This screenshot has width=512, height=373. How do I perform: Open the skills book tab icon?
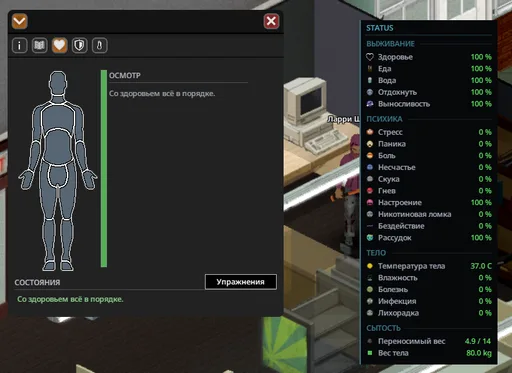pos(39,45)
